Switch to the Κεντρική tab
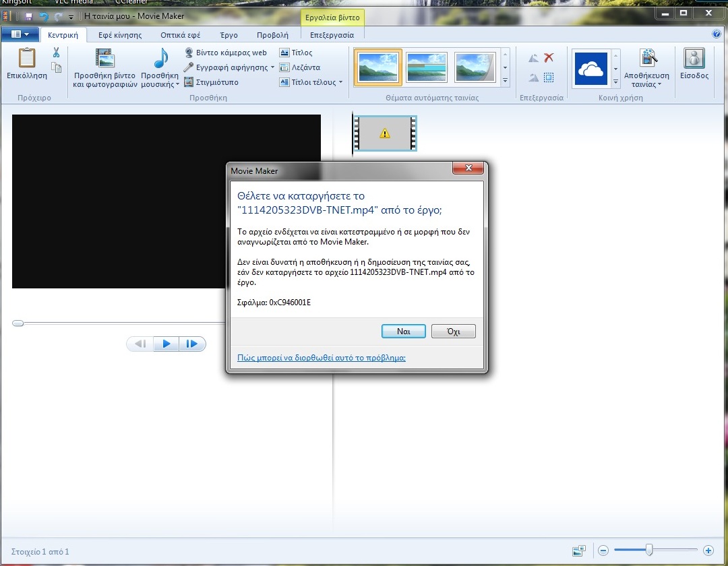728x566 pixels. (x=63, y=35)
